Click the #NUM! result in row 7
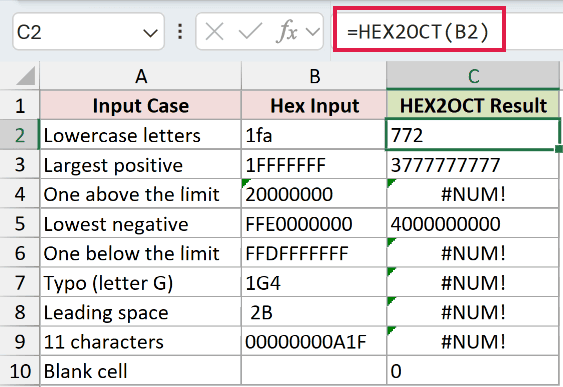The height and width of the screenshot is (387, 563). (473, 283)
